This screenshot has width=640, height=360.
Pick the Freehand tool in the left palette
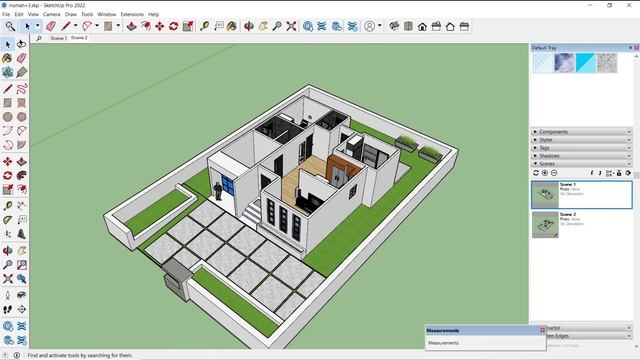(x=22, y=88)
